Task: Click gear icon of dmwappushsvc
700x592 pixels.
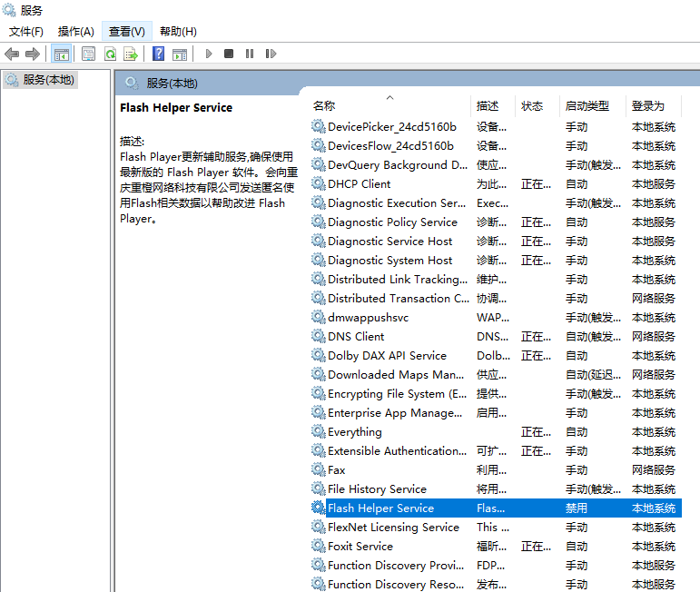Action: 319,318
